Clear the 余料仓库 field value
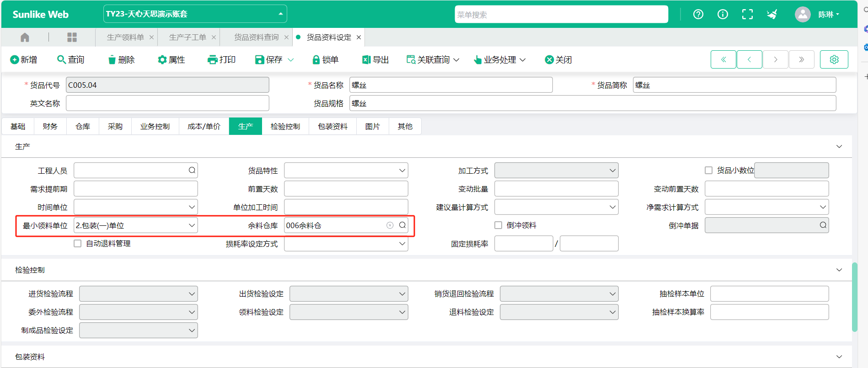 (x=390, y=225)
